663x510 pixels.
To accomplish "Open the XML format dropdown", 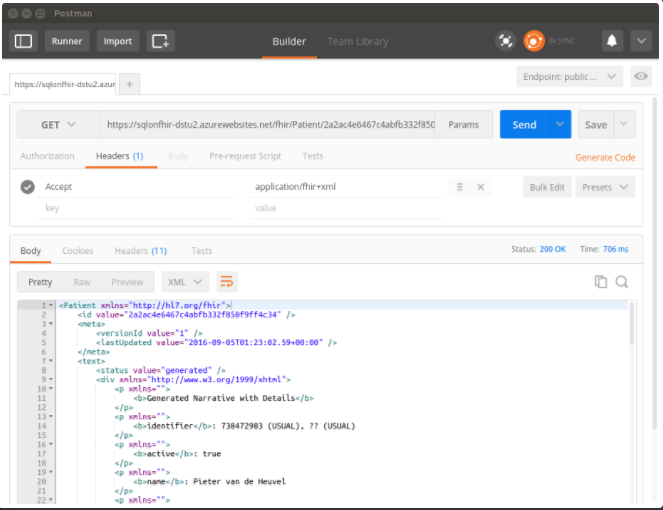I will (185, 282).
